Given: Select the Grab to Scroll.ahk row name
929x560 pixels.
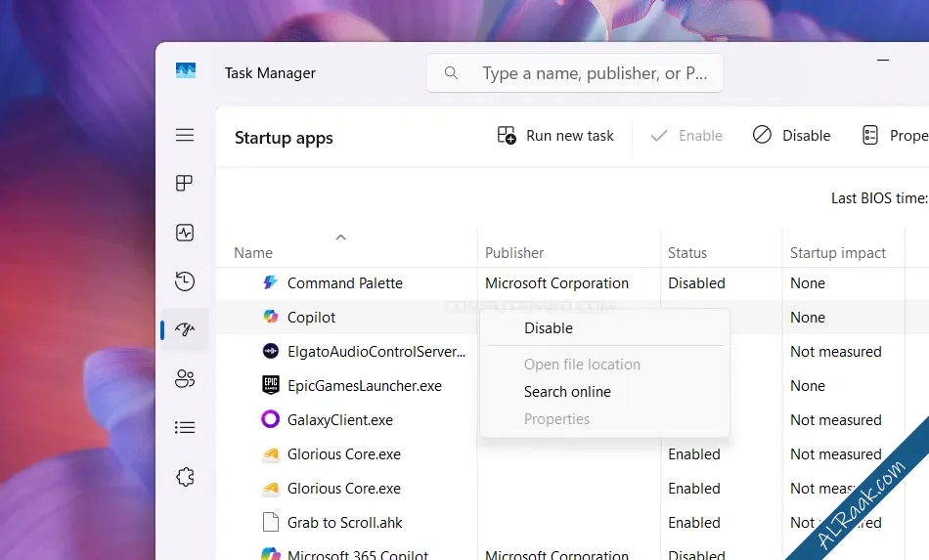Looking at the screenshot, I should [x=345, y=523].
